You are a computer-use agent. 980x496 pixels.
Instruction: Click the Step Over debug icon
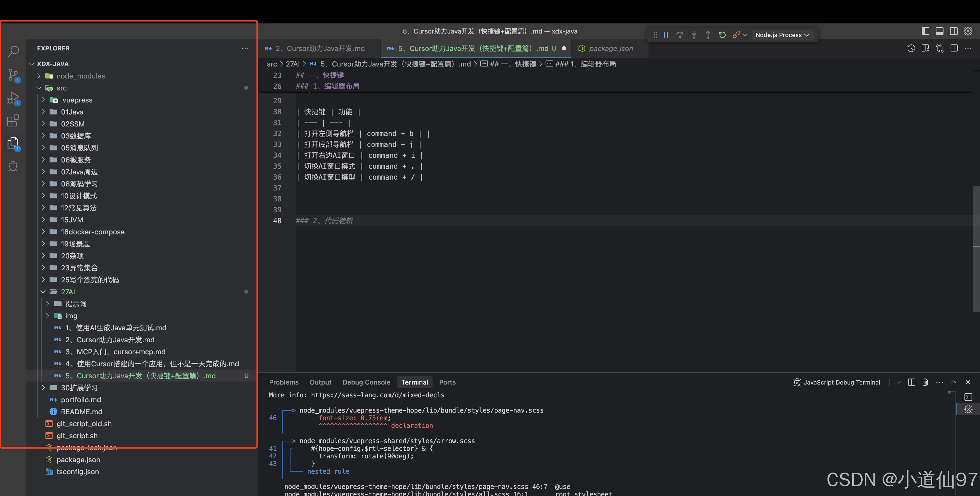[680, 35]
